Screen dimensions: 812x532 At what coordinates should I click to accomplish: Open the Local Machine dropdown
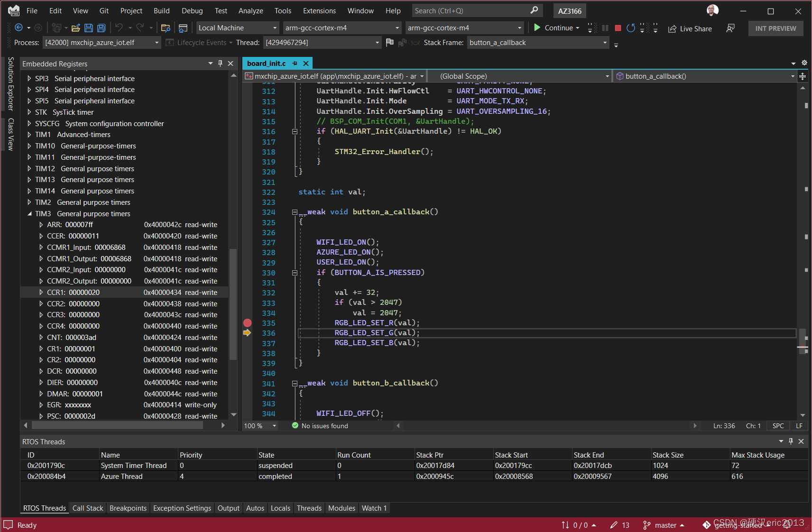pyautogui.click(x=238, y=28)
